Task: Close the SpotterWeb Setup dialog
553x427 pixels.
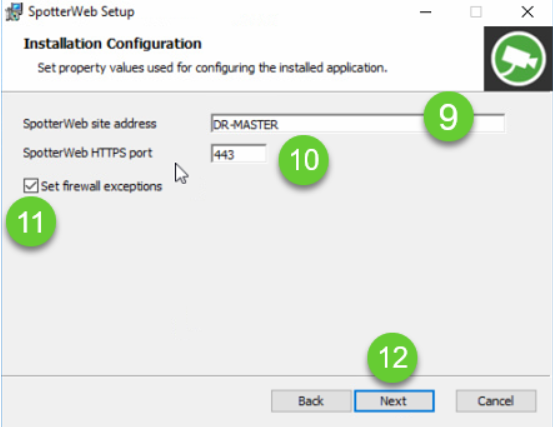Action: (x=527, y=12)
